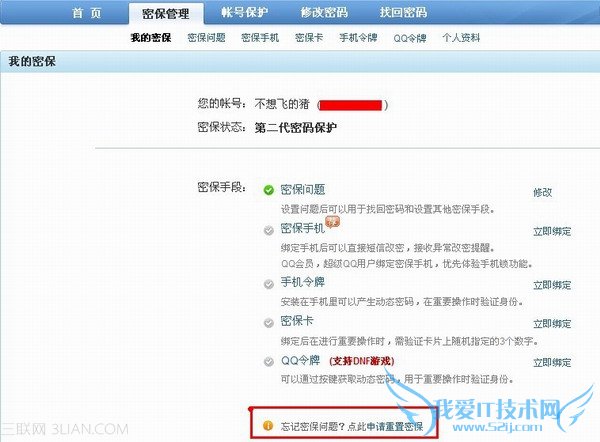Image resolution: width=600 pixels, height=442 pixels.
Task: Click the gray status icon beside QQ令牌
Action: 269,361
